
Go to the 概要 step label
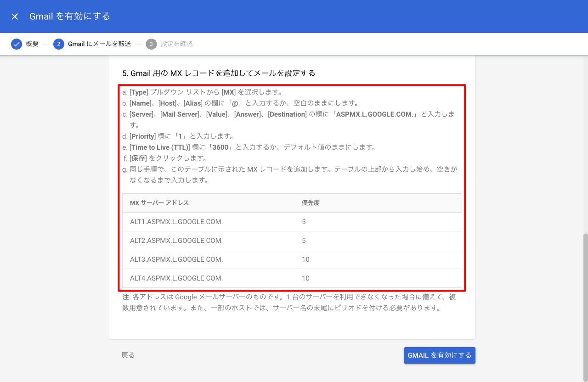[32, 44]
